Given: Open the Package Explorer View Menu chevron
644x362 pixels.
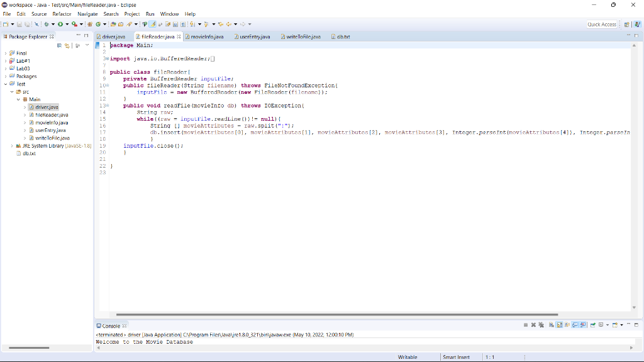Looking at the screenshot, I should point(87,45).
